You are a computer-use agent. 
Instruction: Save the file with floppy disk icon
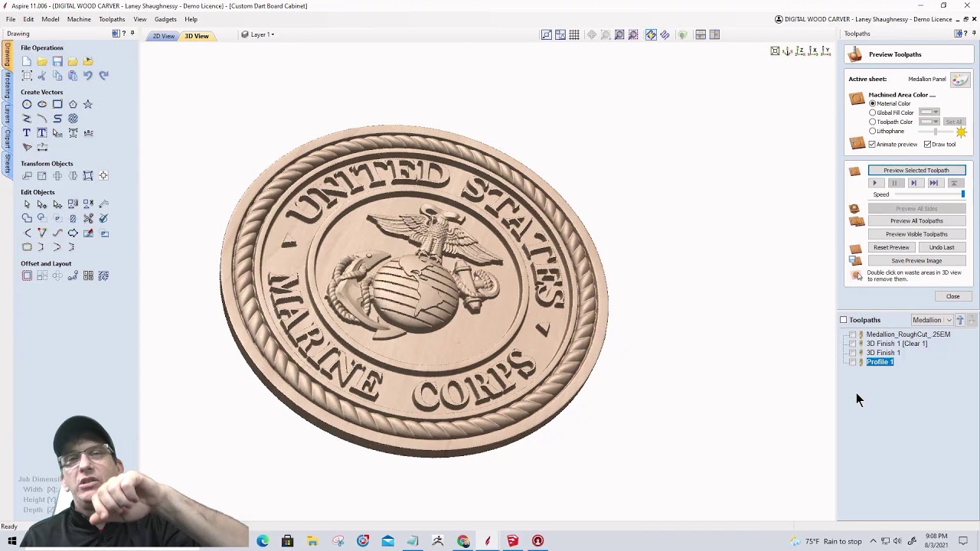[x=57, y=61]
